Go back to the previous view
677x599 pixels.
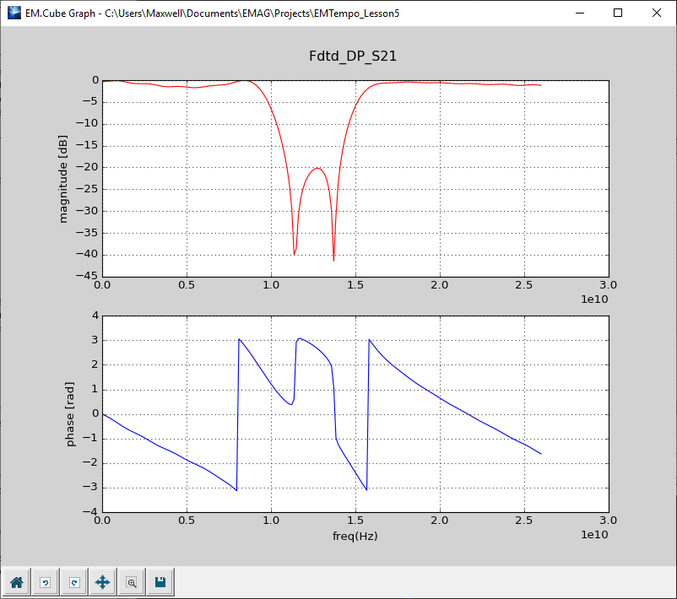[x=45, y=582]
